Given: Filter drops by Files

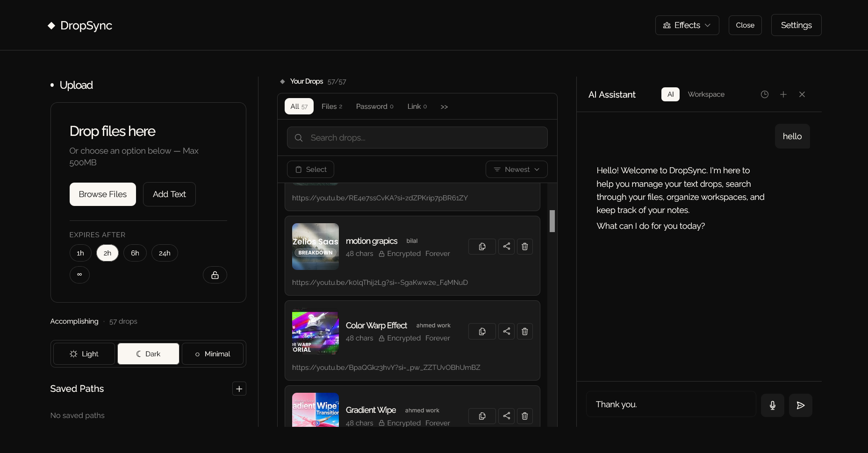Looking at the screenshot, I should pyautogui.click(x=332, y=106).
